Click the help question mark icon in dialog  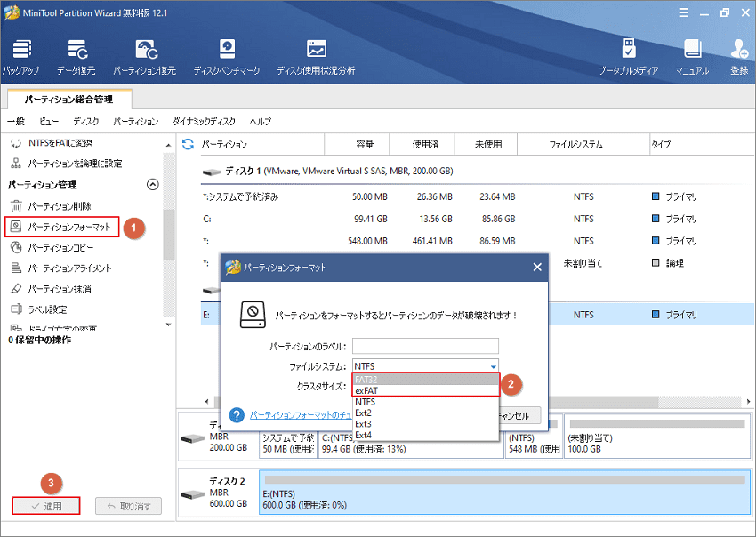tap(237, 415)
